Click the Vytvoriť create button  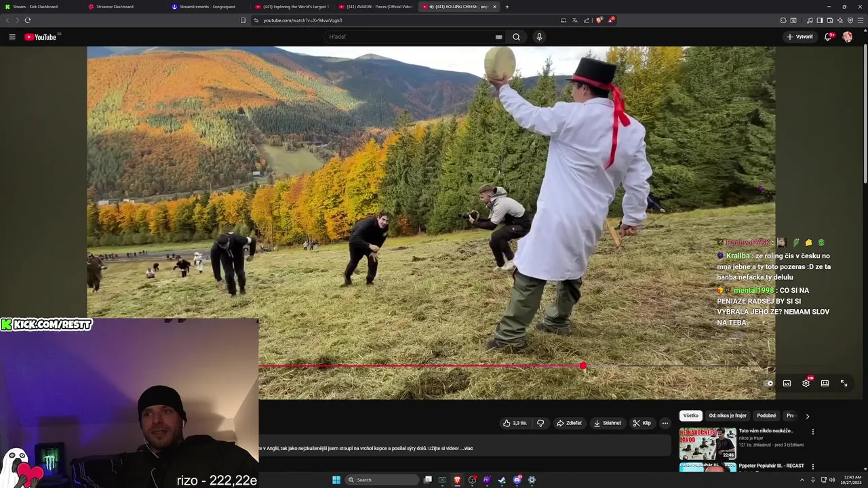click(x=800, y=37)
